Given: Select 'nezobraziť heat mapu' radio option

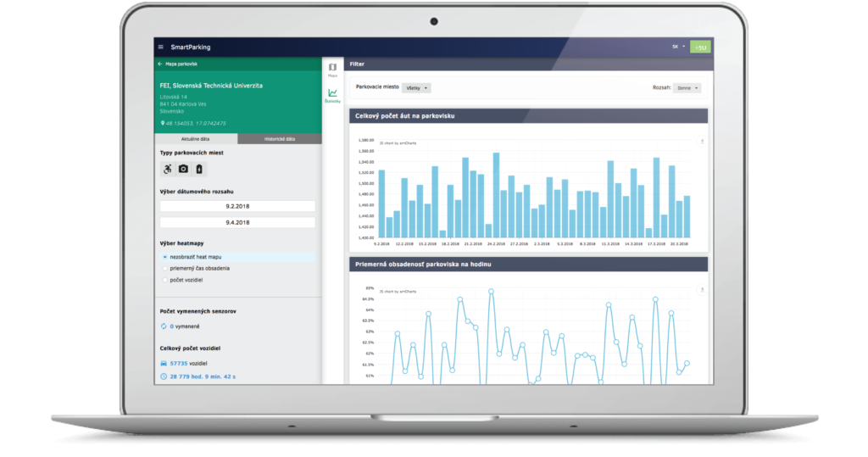Looking at the screenshot, I should click(x=165, y=256).
